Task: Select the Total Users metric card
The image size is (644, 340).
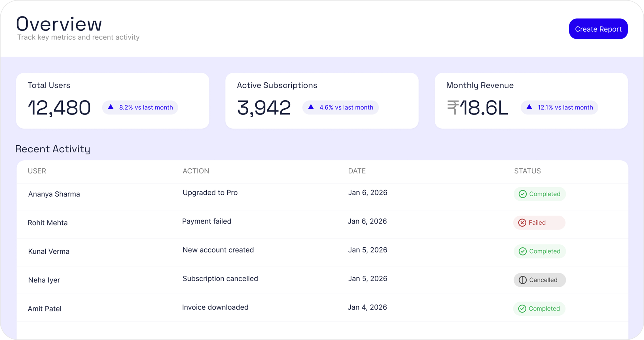Action: coord(113,101)
